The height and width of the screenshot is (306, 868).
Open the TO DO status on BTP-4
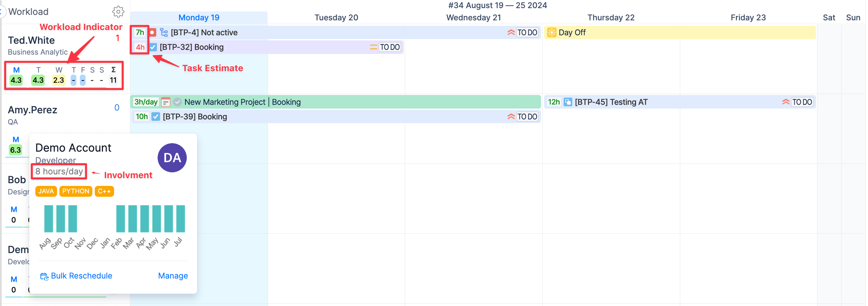pos(527,33)
